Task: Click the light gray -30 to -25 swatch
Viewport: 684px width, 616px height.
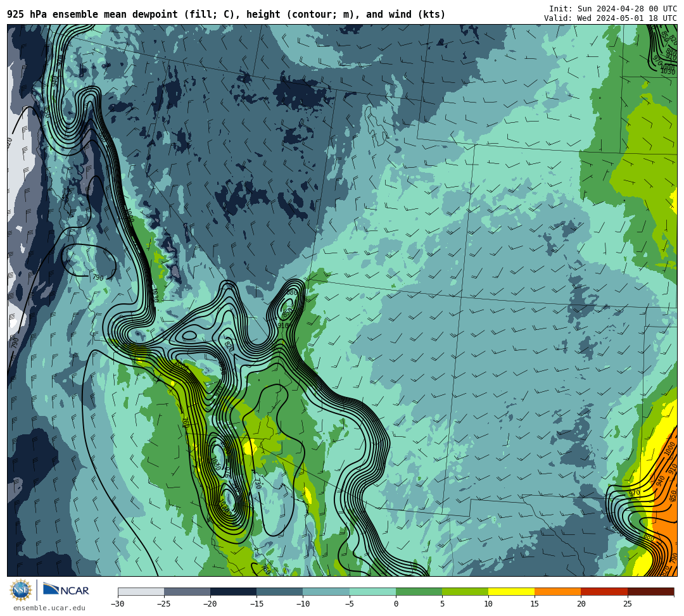Action: tap(141, 591)
